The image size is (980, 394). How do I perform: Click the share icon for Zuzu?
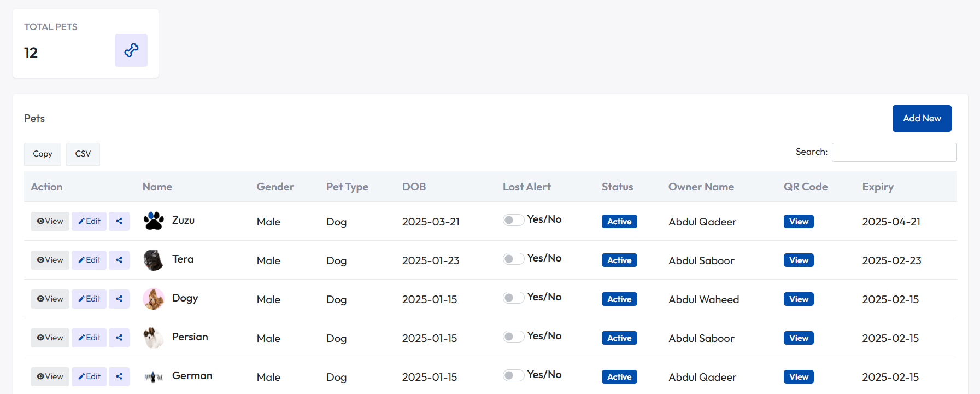point(119,221)
